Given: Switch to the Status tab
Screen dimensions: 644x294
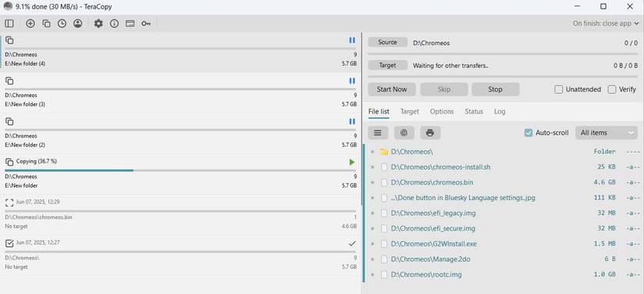Looking at the screenshot, I should (x=474, y=112).
